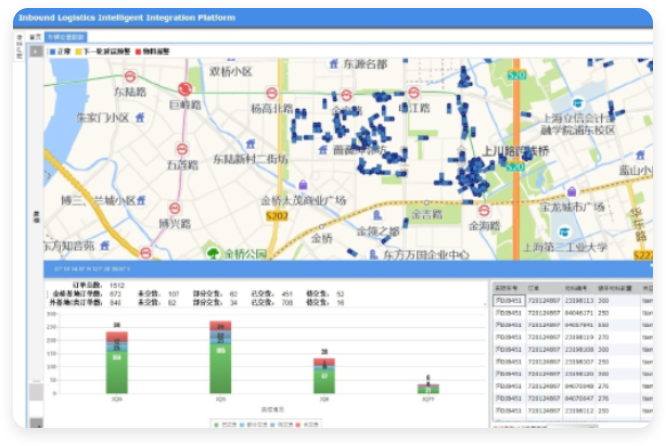The image size is (666, 446).
Task: Click the first column header in table
Action: [505, 286]
